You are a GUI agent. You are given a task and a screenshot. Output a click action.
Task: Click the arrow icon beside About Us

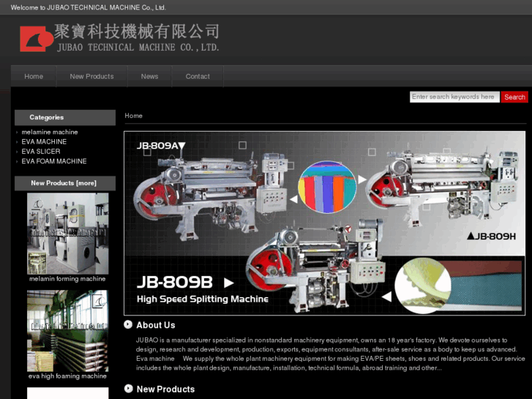tap(128, 324)
